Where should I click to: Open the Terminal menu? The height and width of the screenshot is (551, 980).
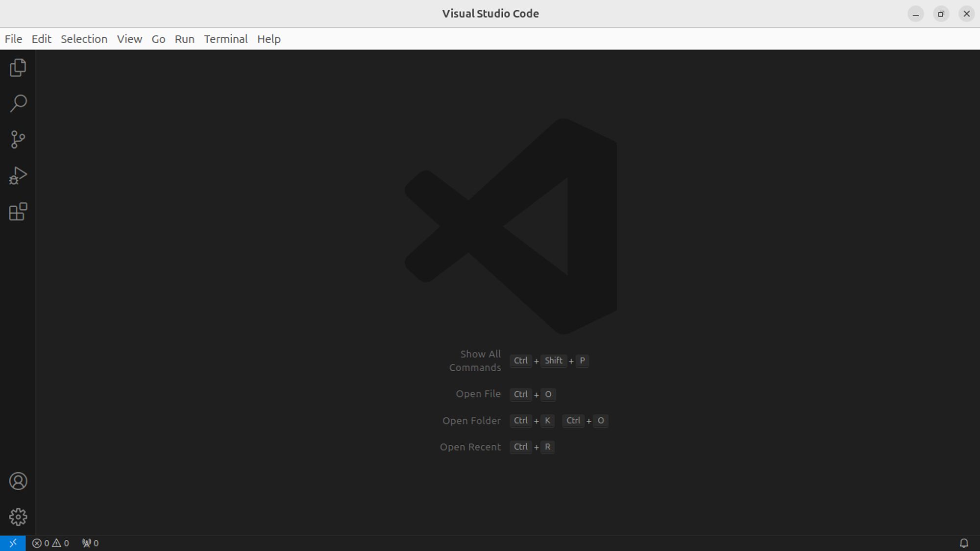pyautogui.click(x=225, y=39)
